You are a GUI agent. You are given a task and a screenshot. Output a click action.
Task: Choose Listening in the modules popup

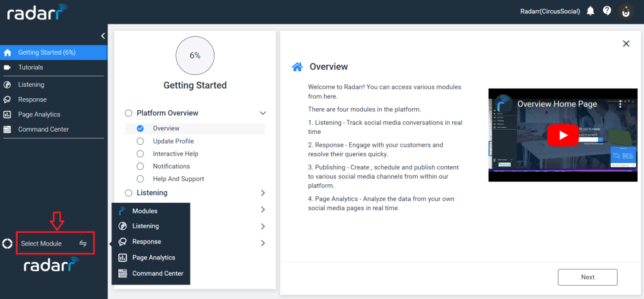[151, 226]
